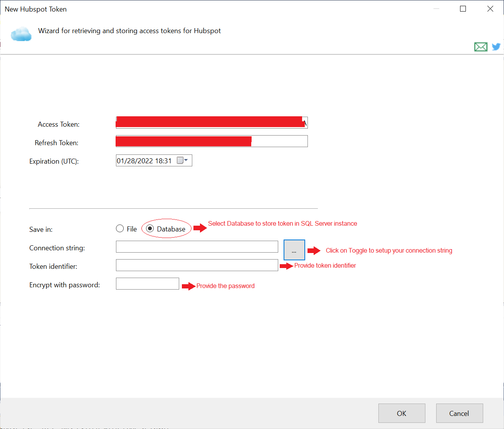The height and width of the screenshot is (429, 504).
Task: Click the cloud wizard icon
Action: (21, 34)
